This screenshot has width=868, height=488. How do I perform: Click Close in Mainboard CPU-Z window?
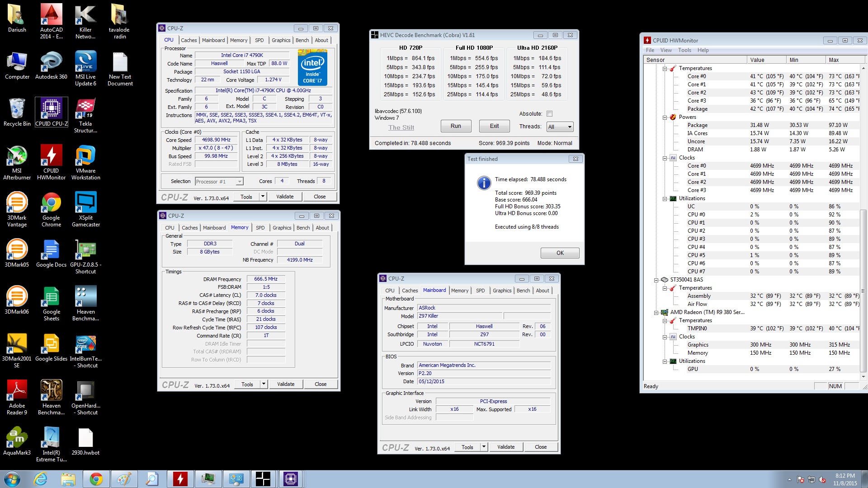coord(541,447)
